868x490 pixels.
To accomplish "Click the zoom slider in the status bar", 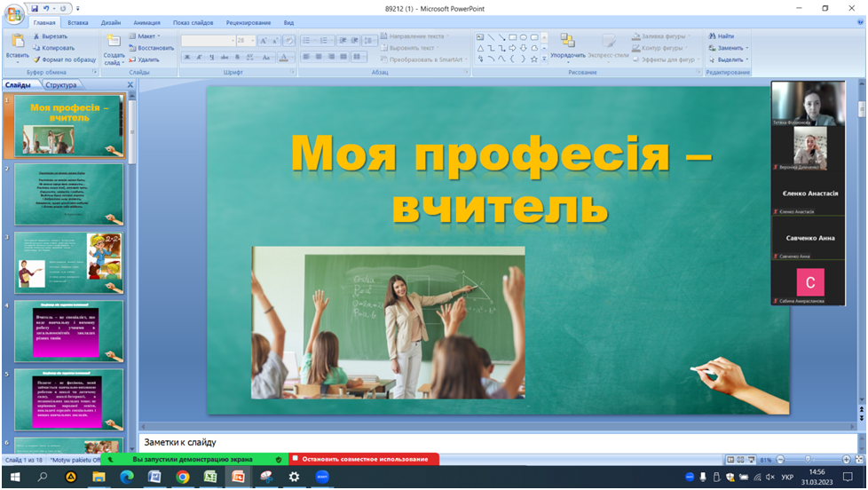I will [x=807, y=460].
